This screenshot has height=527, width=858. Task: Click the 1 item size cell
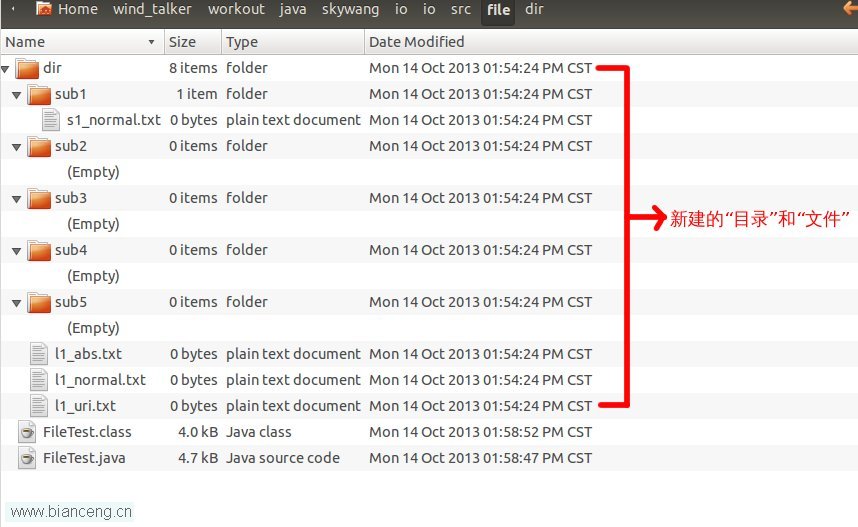pos(197,94)
